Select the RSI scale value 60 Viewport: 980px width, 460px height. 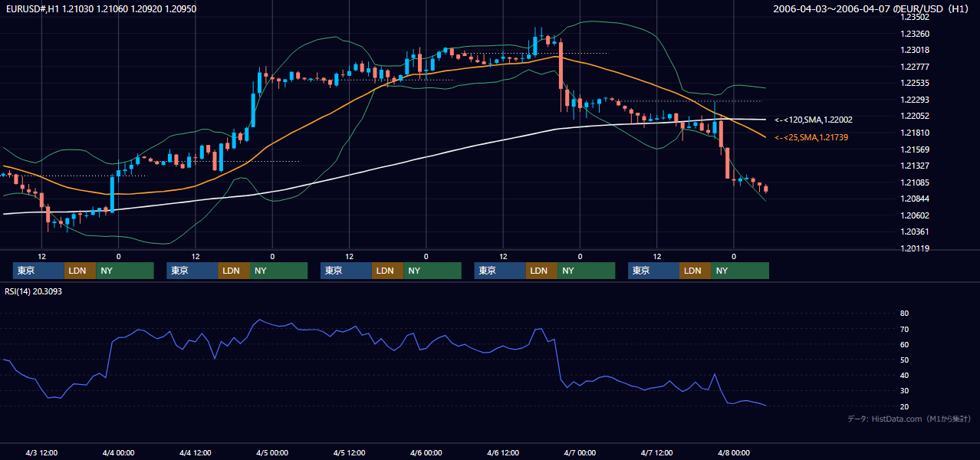click(904, 344)
